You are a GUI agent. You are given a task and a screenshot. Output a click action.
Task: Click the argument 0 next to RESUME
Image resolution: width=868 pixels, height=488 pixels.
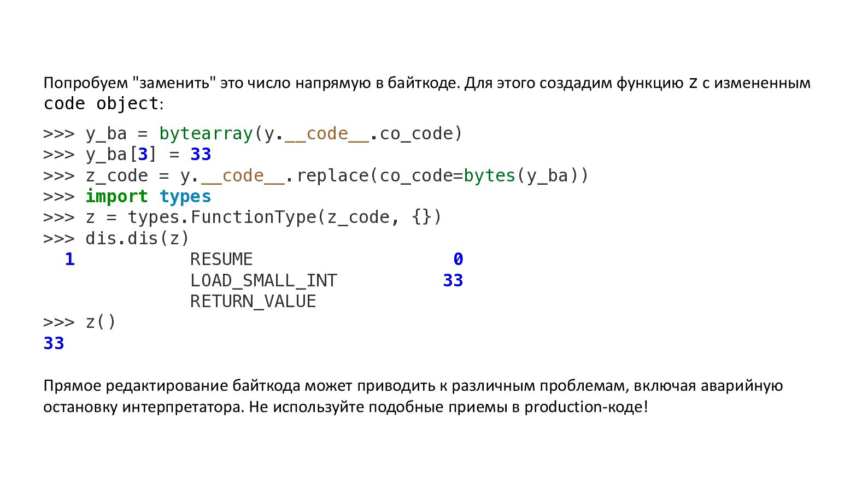[x=458, y=259]
